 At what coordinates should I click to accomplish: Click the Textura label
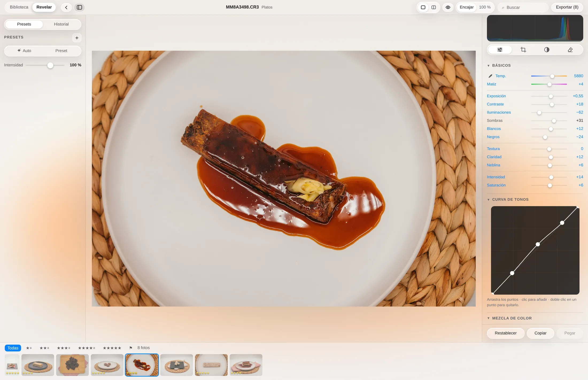pyautogui.click(x=493, y=149)
